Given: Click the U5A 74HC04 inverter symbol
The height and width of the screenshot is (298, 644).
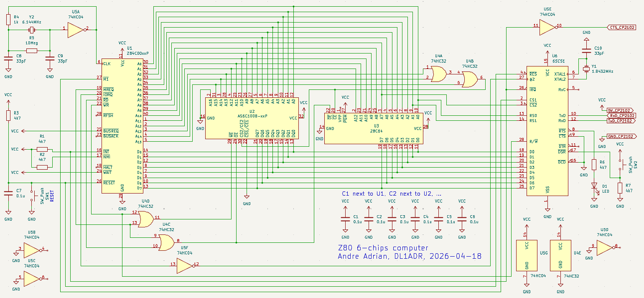Looking at the screenshot, I should pos(76,30).
